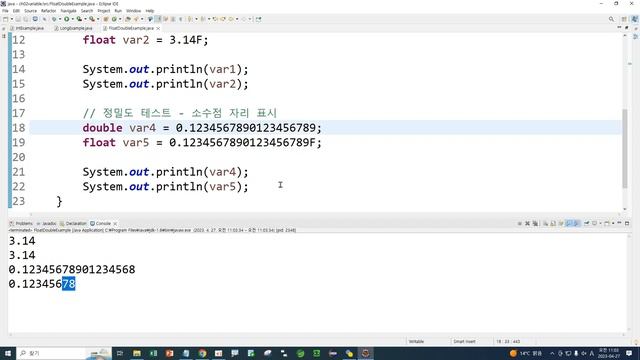The width and height of the screenshot is (640, 360).
Task: Minimize the editor area
Action: [x=619, y=27]
